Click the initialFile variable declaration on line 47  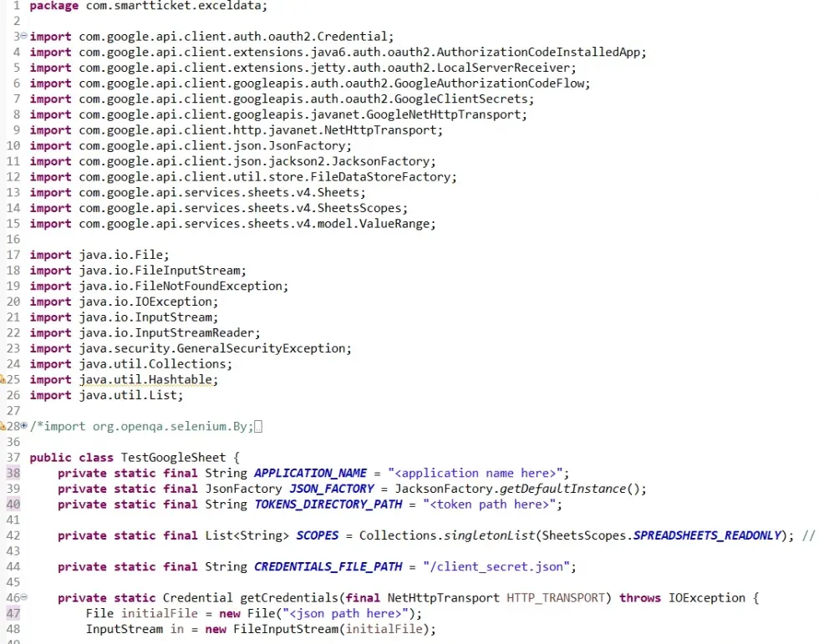[x=160, y=614]
